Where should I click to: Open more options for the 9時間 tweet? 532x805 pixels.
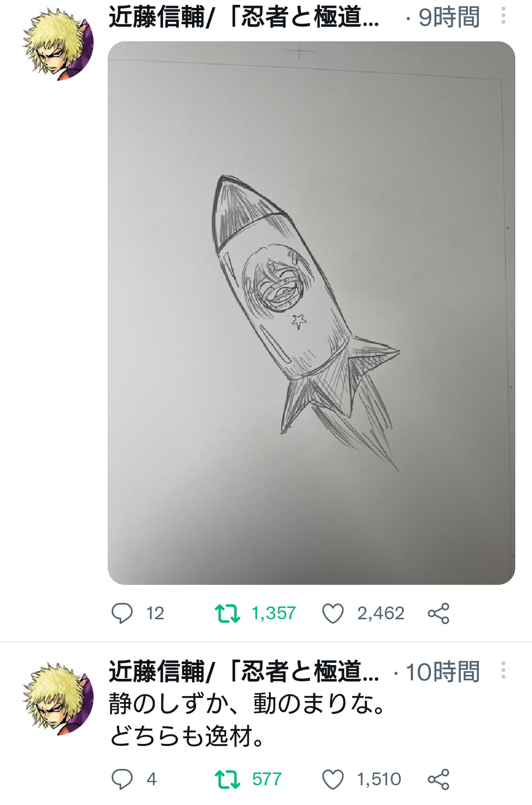[x=503, y=16]
